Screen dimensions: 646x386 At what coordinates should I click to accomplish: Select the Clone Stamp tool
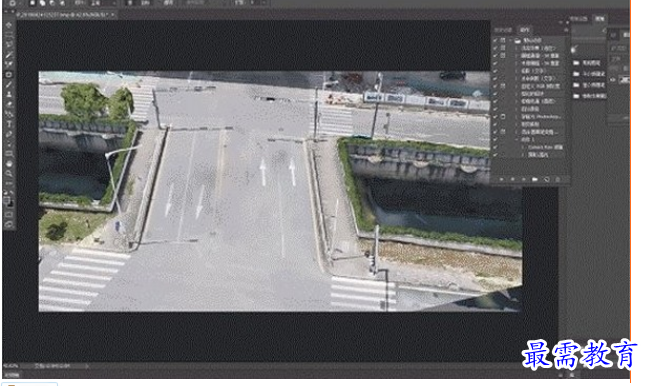click(9, 94)
